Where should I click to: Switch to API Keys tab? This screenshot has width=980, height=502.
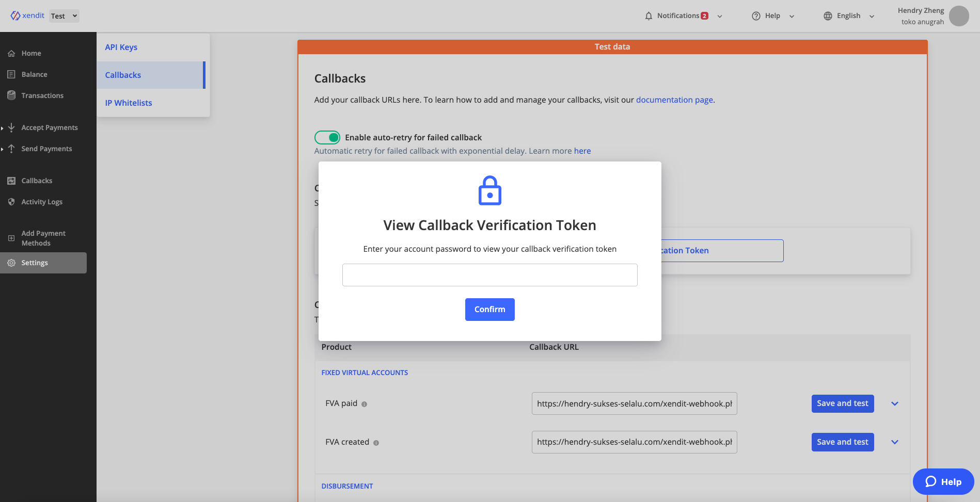click(x=121, y=47)
